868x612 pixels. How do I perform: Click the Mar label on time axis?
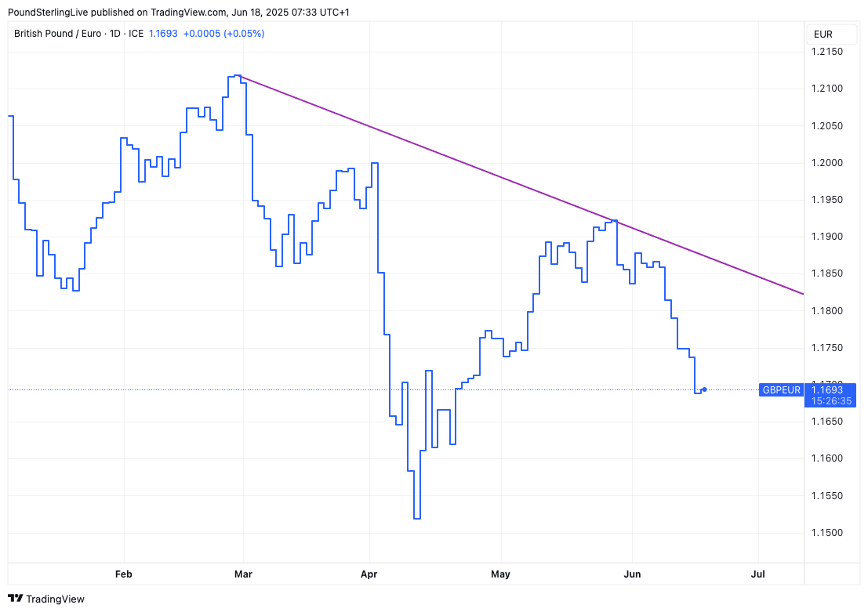tap(243, 574)
